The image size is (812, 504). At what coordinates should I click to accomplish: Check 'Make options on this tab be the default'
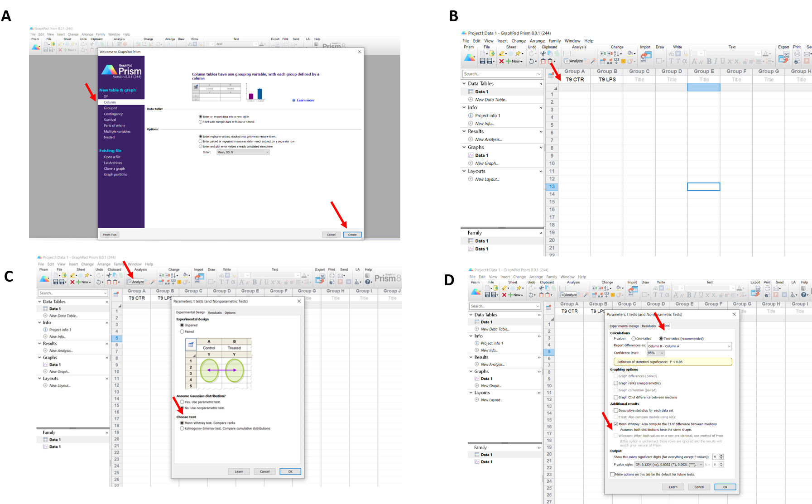(x=613, y=475)
